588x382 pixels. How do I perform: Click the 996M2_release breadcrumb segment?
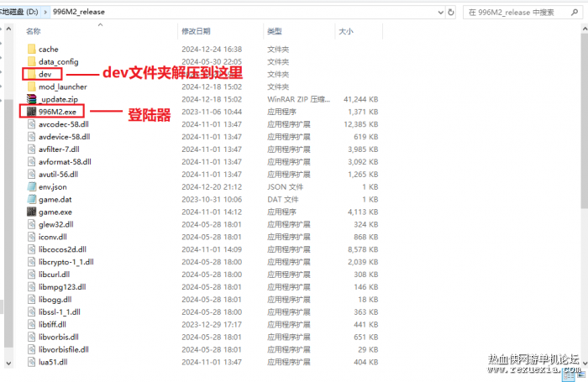click(79, 12)
